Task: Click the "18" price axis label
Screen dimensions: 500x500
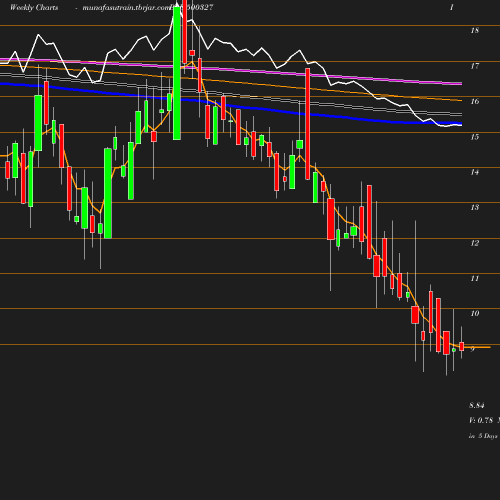Action: tap(475, 31)
